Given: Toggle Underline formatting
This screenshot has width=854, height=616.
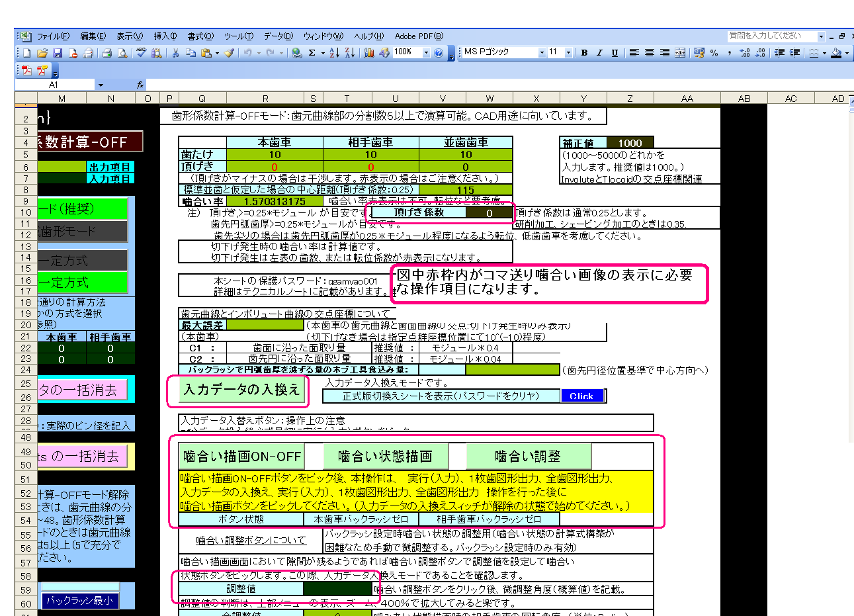Looking at the screenshot, I should click(x=615, y=53).
